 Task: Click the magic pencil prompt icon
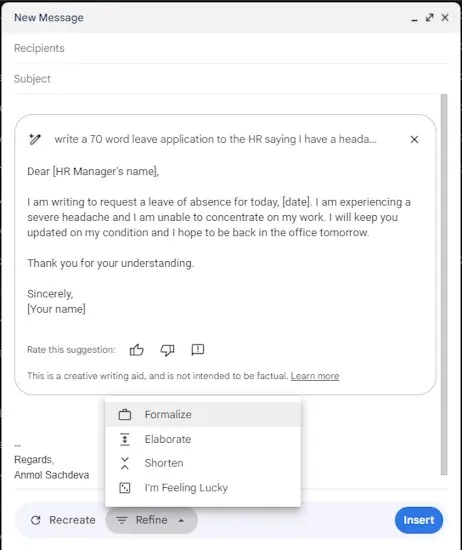point(35,139)
